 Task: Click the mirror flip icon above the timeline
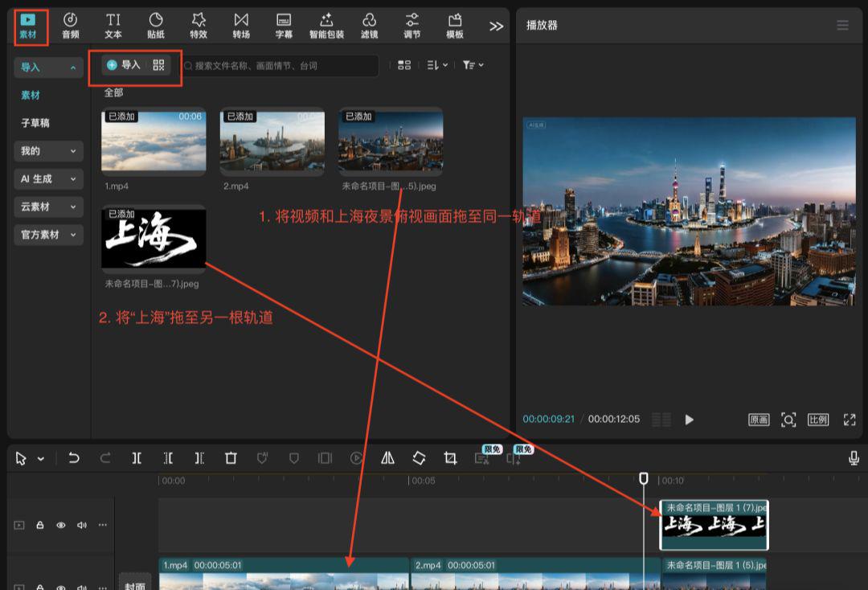tap(389, 457)
